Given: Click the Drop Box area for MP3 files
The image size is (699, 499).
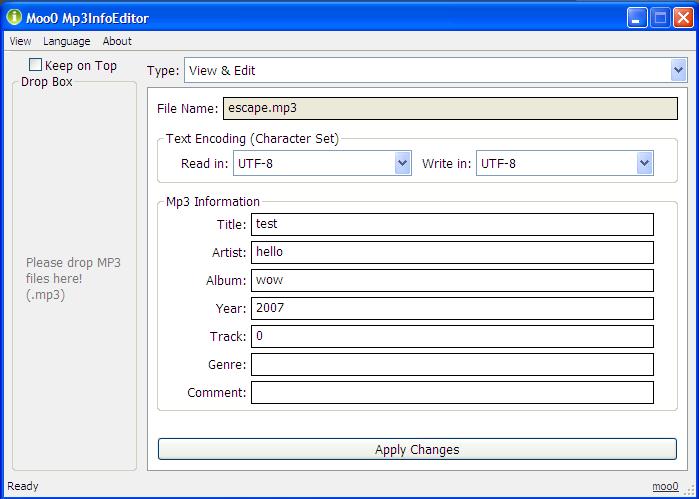Looking at the screenshot, I should (x=74, y=276).
